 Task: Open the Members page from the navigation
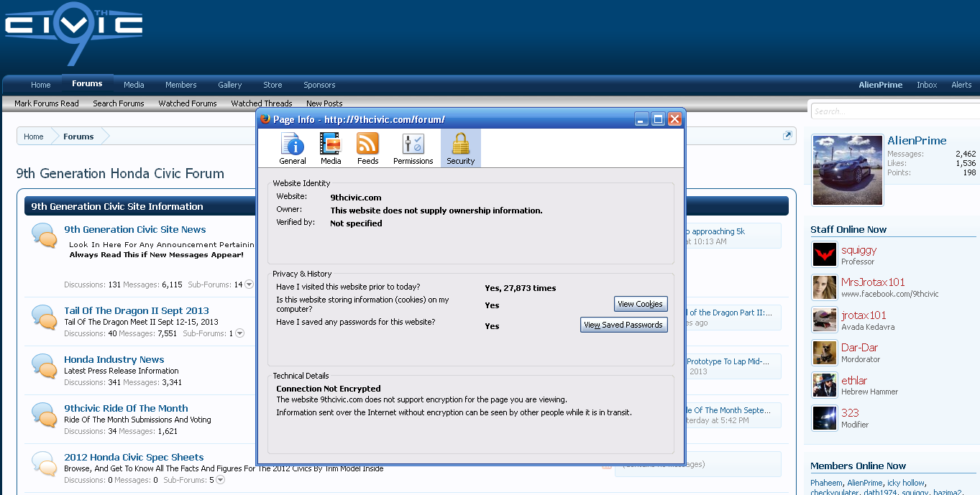coord(181,85)
